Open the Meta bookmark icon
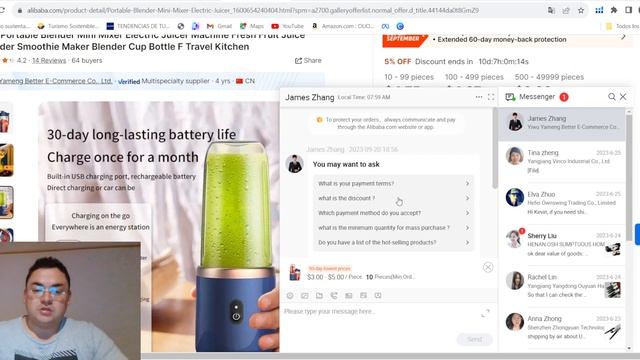 point(385,26)
